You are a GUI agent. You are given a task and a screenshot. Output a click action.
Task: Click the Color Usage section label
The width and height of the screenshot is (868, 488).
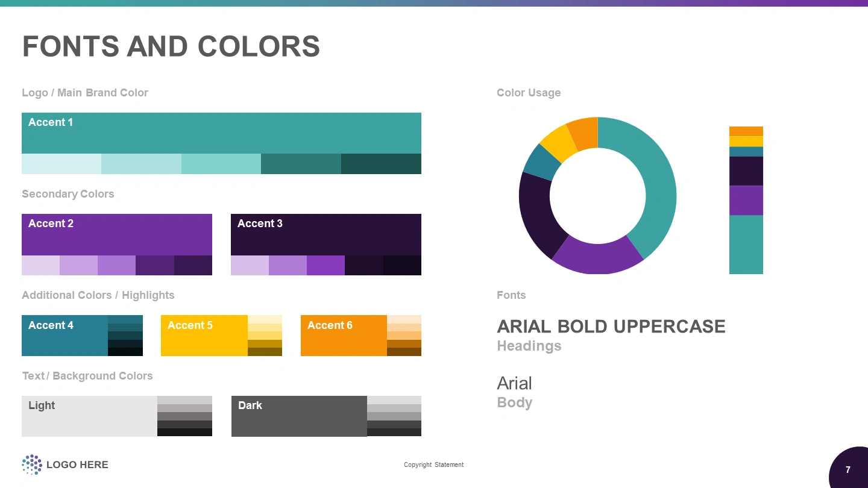coord(528,93)
